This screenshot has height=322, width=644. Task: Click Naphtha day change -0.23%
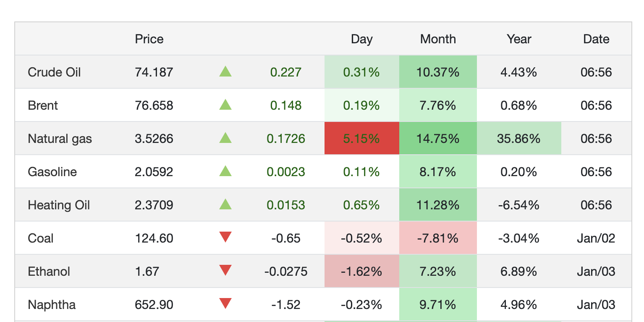pos(361,305)
